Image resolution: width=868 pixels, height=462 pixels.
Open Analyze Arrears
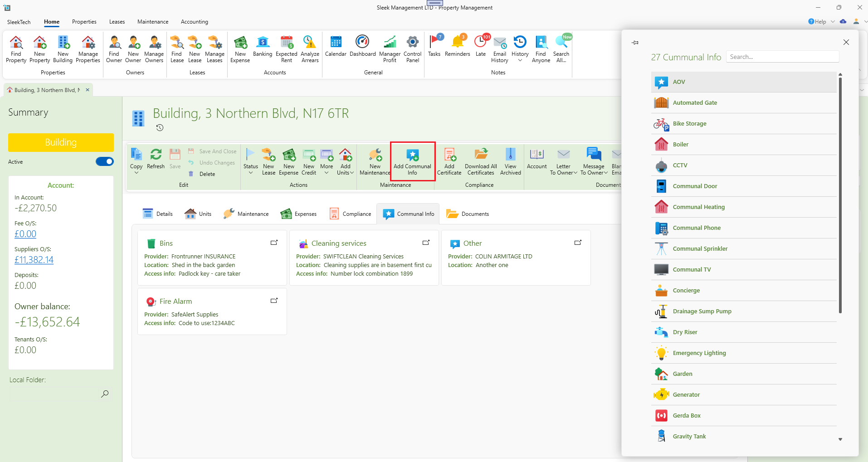pos(310,49)
